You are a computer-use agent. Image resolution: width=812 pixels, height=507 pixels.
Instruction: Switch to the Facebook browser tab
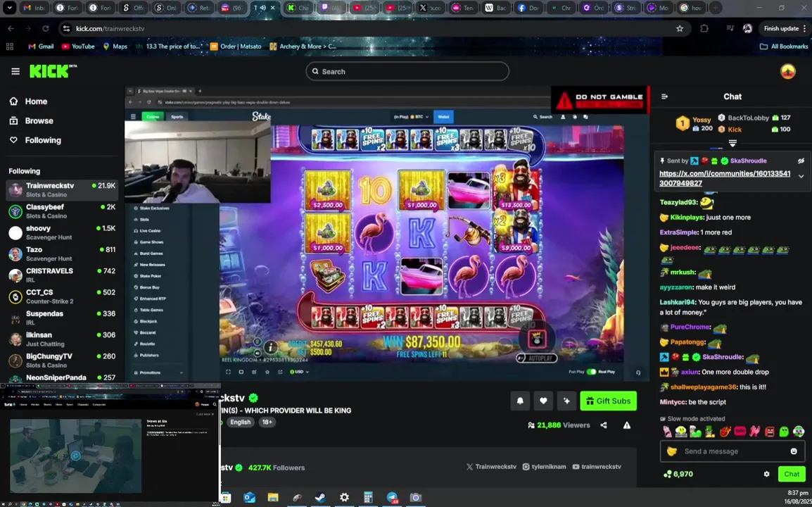[529, 8]
